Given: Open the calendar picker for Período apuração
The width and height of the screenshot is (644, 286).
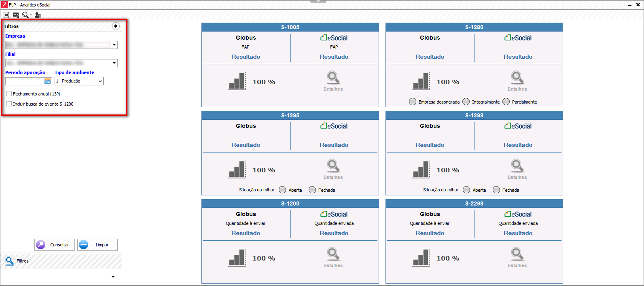Looking at the screenshot, I should tap(48, 81).
